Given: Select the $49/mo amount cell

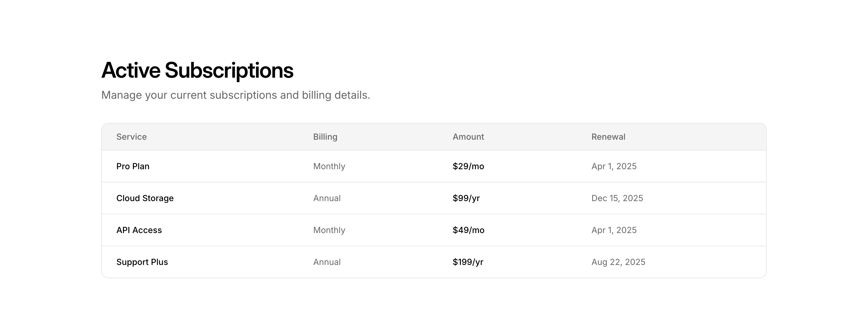Looking at the screenshot, I should 468,230.
